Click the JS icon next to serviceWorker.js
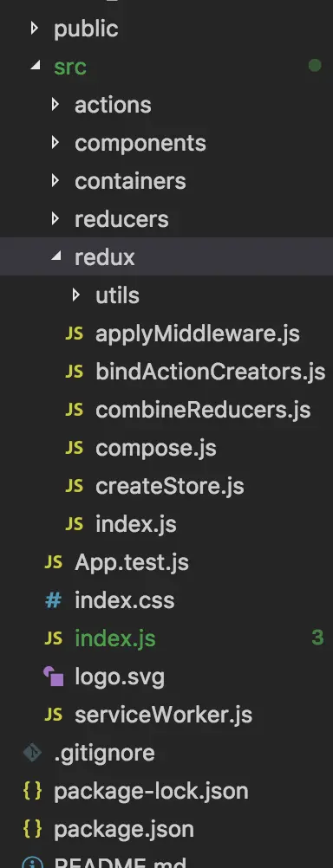333x868 pixels. tap(53, 715)
